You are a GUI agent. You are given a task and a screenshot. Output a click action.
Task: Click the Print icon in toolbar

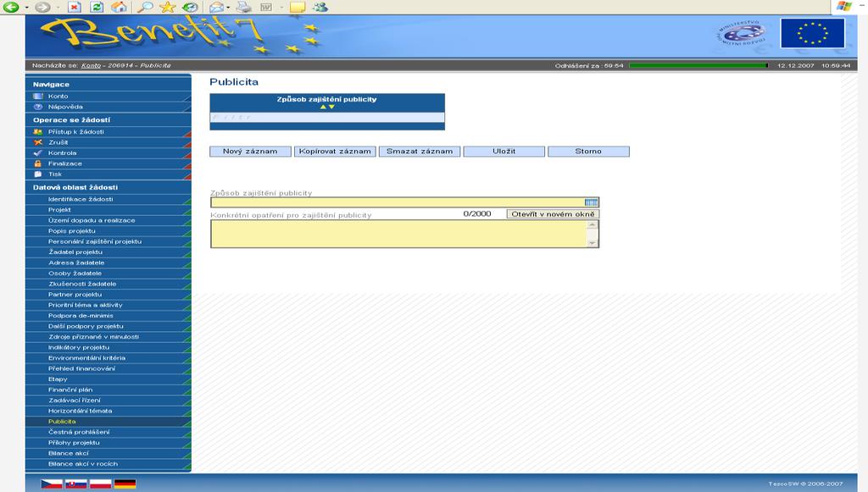tap(243, 7)
